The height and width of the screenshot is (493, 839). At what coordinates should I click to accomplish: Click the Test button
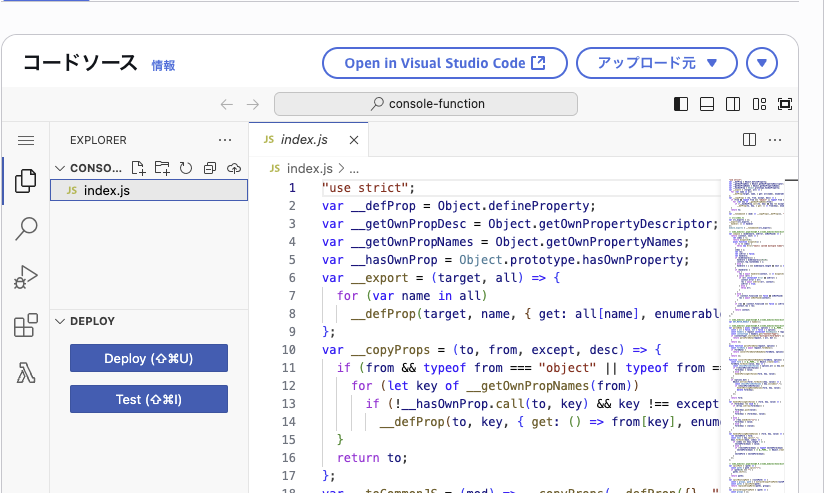[x=149, y=399]
